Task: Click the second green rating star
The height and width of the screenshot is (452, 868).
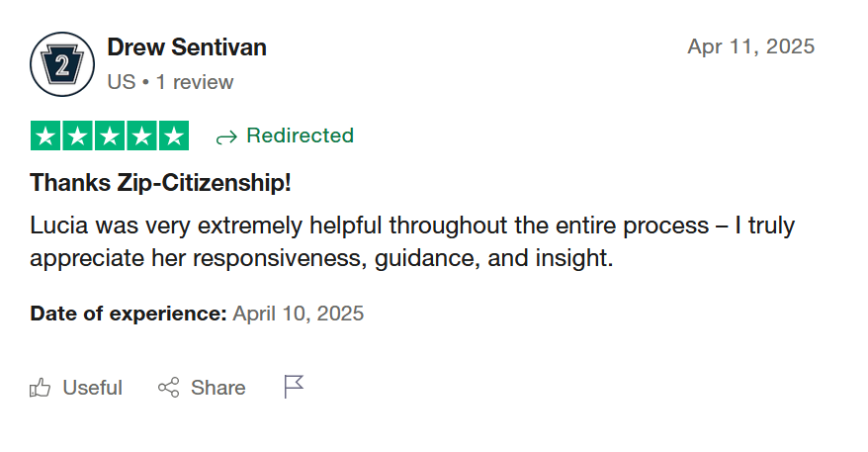Action: 77,136
